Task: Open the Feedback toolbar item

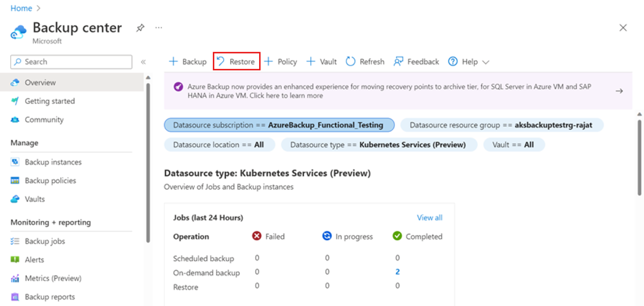Action: tap(417, 61)
